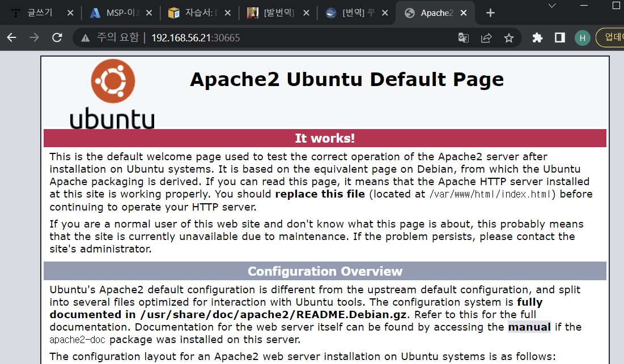Viewport: 624px width, 364px height.
Task: Bookmark this page with star icon
Action: pyautogui.click(x=509, y=38)
